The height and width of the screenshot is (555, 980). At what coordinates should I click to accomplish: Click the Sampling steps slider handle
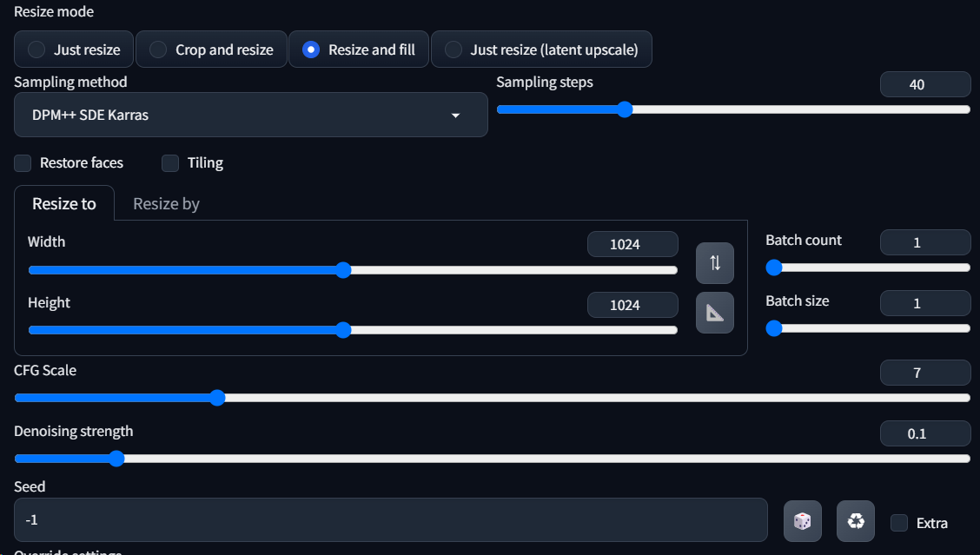click(624, 109)
